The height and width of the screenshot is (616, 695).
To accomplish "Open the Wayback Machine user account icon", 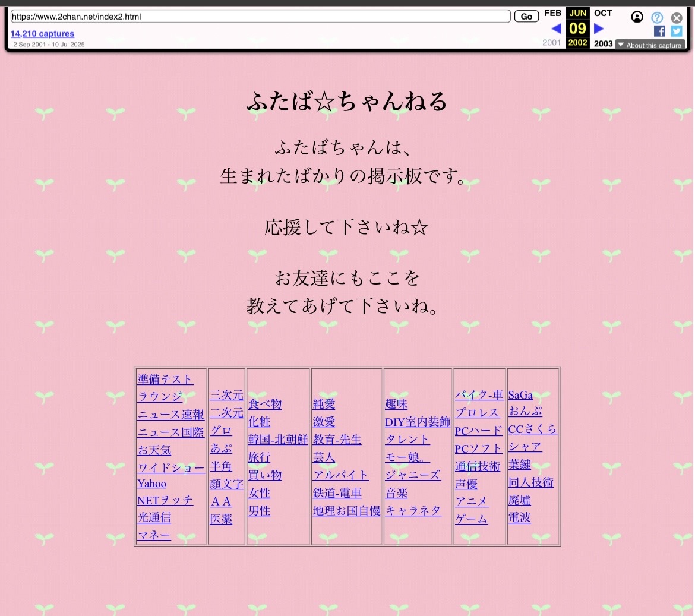I will coord(637,17).
